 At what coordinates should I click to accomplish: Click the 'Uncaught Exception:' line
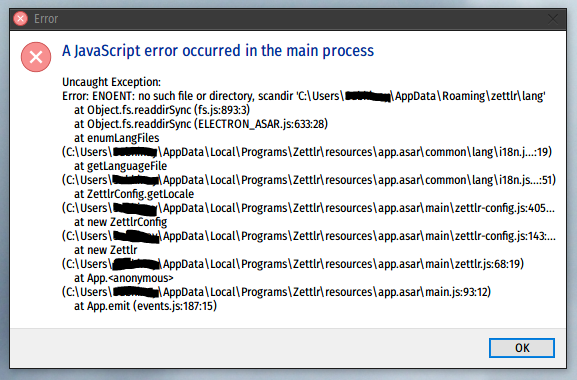tap(111, 82)
